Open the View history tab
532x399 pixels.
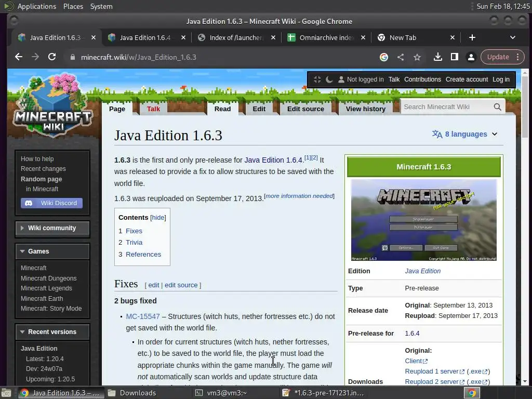(365, 109)
